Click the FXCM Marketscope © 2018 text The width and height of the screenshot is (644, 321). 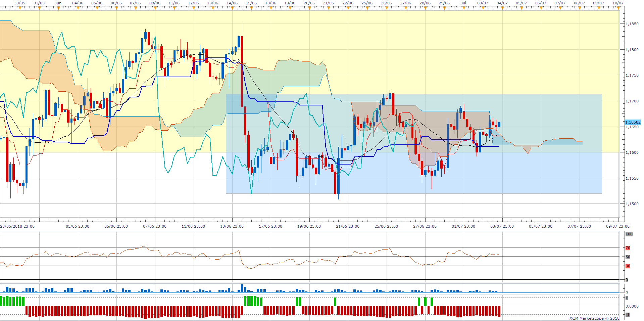593,318
